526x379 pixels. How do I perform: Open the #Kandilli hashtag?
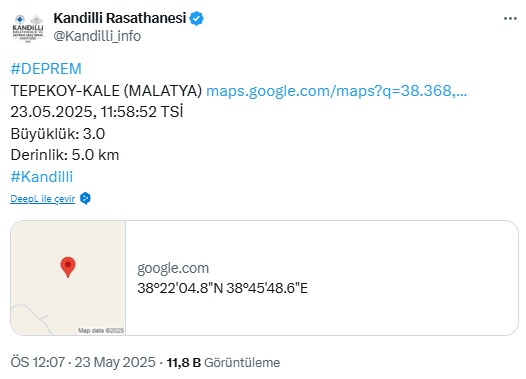click(42, 177)
